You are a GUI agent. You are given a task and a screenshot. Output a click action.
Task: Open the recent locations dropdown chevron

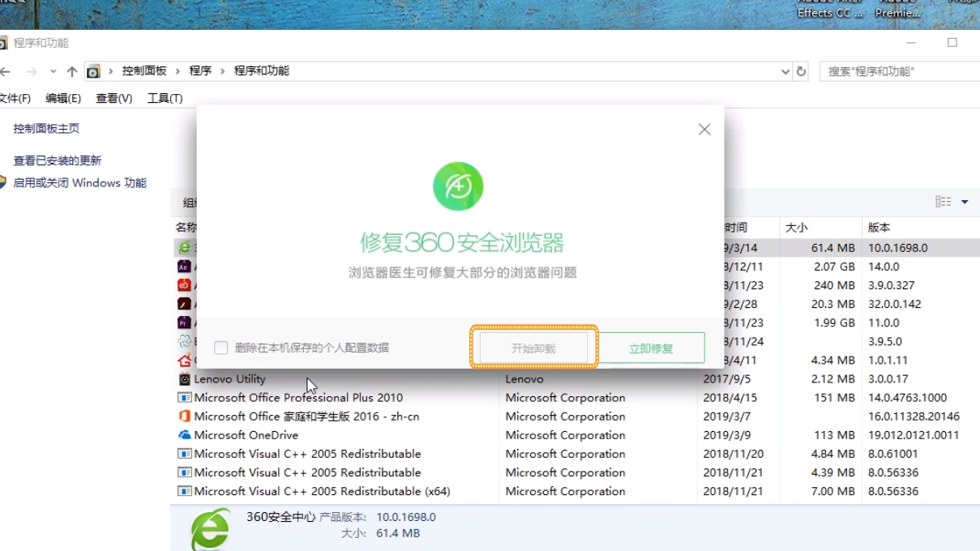click(53, 71)
